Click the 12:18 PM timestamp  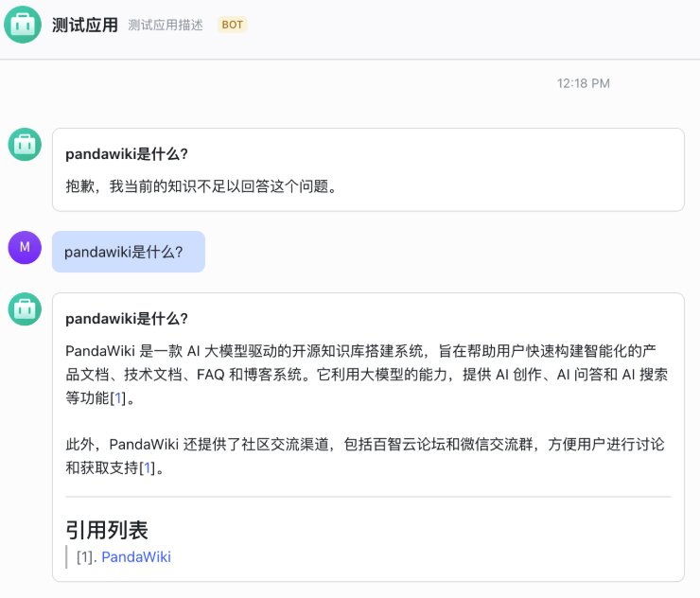click(x=583, y=83)
